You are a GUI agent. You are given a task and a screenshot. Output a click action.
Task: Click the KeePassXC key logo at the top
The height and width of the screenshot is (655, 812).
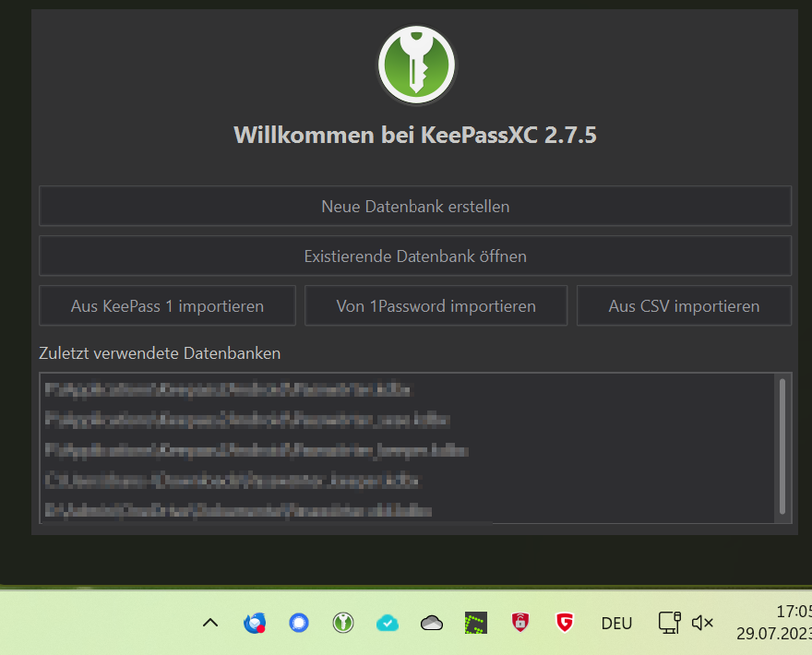(415, 65)
